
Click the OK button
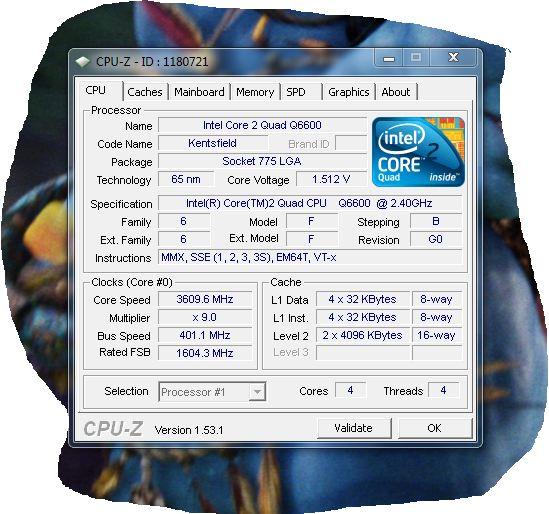435,428
